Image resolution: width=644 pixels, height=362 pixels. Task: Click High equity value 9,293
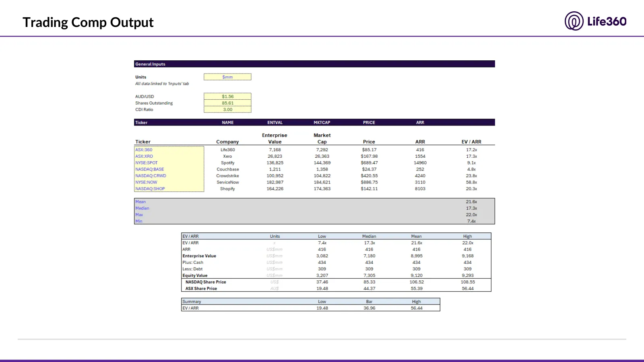click(x=468, y=276)
